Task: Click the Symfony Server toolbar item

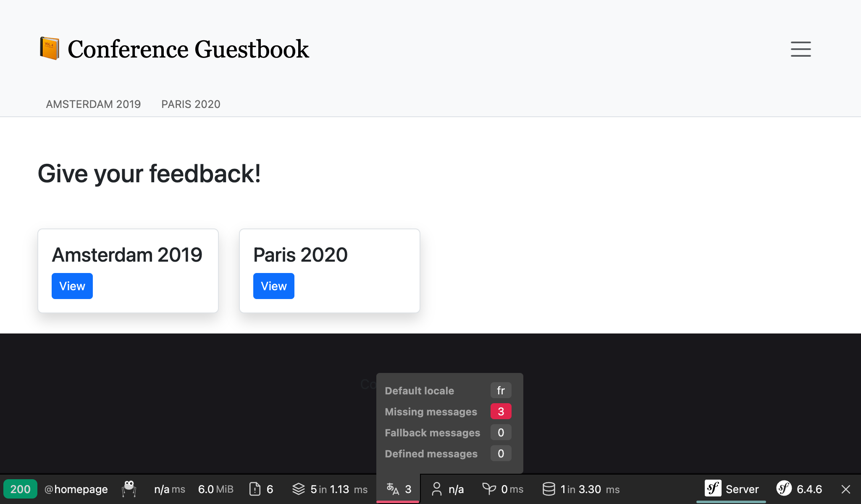Action: tap(731, 489)
